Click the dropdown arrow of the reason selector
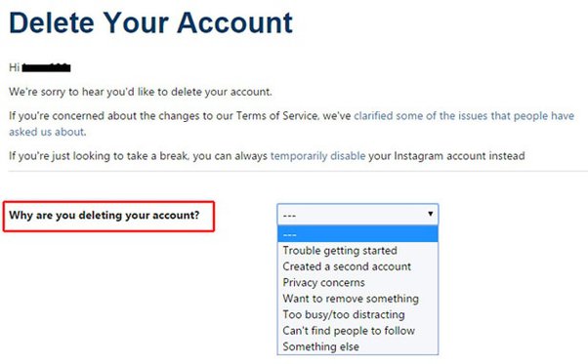This screenshot has height=364, width=588. click(430, 214)
